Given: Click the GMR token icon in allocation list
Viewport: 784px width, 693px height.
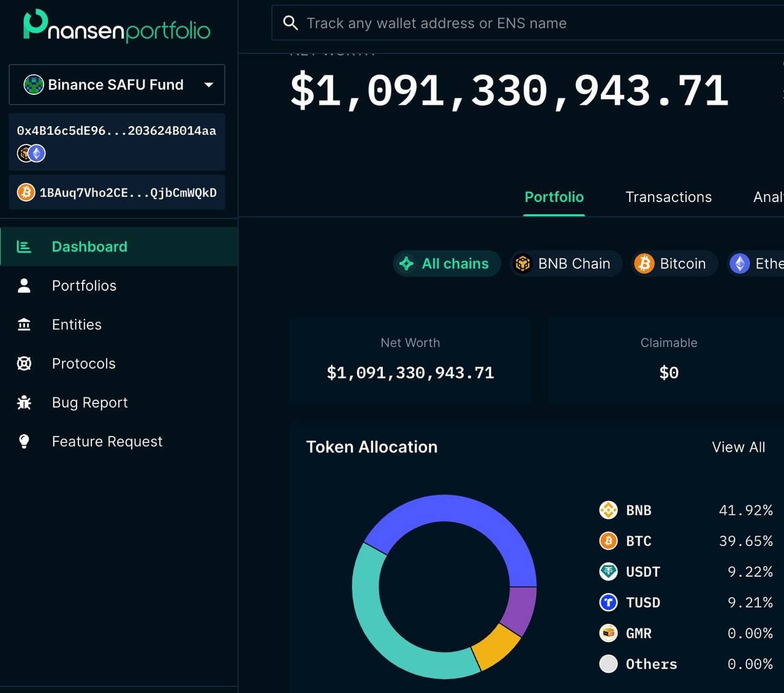Looking at the screenshot, I should [608, 633].
